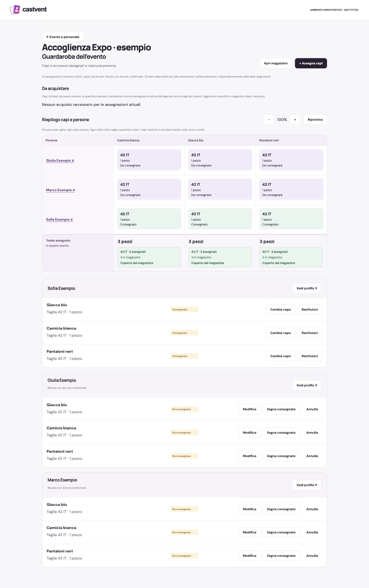Viewport: 369px width, 588px height.
Task: Click Modifica for Giulia's Camicia bianca
Action: (x=249, y=432)
